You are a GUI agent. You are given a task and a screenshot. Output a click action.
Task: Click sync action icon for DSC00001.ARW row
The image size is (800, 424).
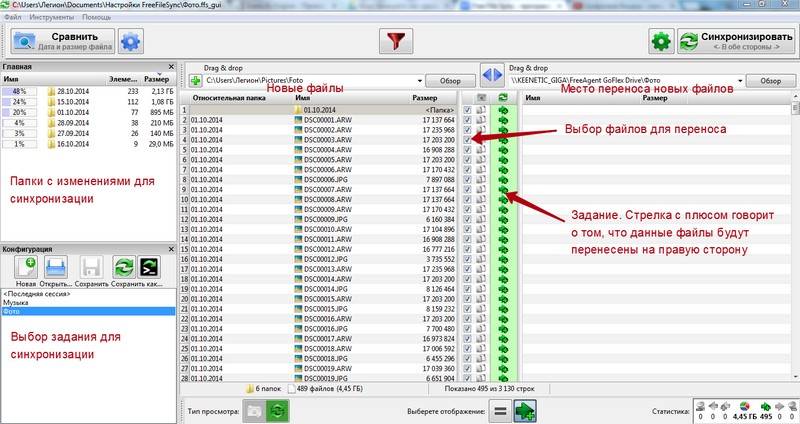(503, 120)
